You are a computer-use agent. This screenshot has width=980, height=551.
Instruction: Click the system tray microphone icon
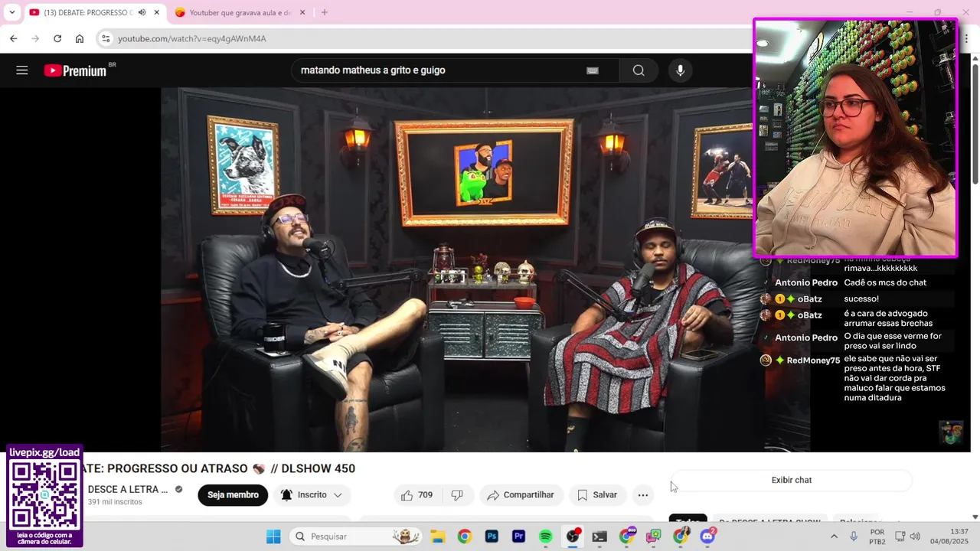pos(854,536)
